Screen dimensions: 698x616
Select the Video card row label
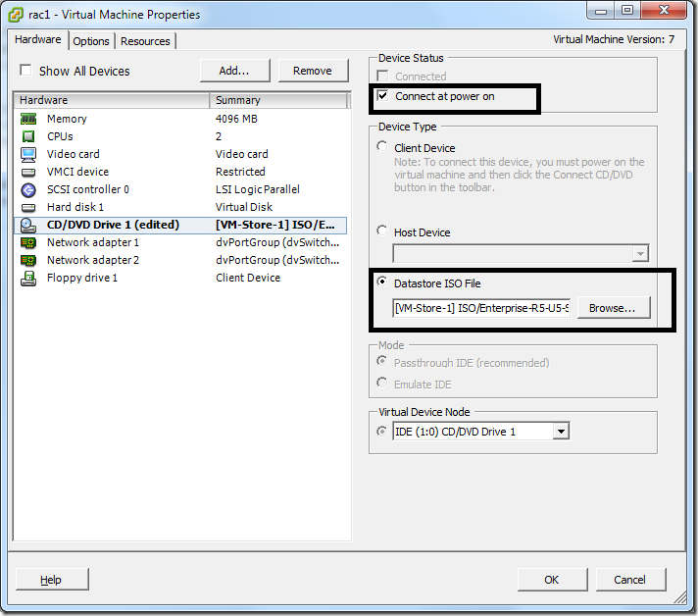point(74,154)
